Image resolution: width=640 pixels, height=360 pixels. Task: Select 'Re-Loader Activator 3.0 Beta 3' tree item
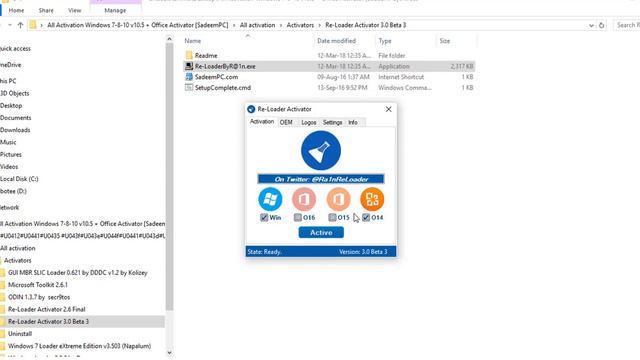coord(48,321)
